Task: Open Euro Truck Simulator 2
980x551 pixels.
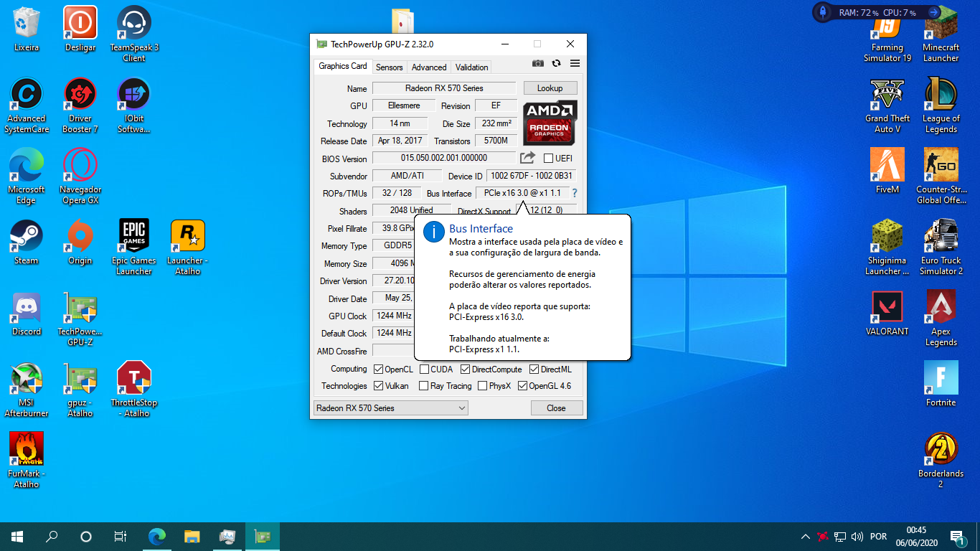Action: [941, 248]
